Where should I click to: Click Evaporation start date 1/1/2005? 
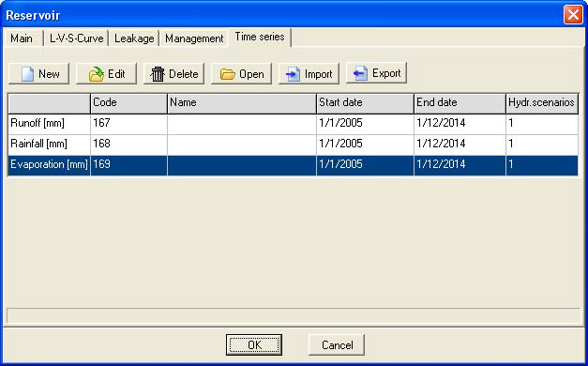point(365,165)
